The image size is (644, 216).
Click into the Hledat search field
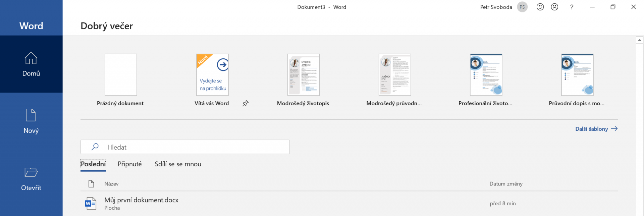click(x=185, y=147)
